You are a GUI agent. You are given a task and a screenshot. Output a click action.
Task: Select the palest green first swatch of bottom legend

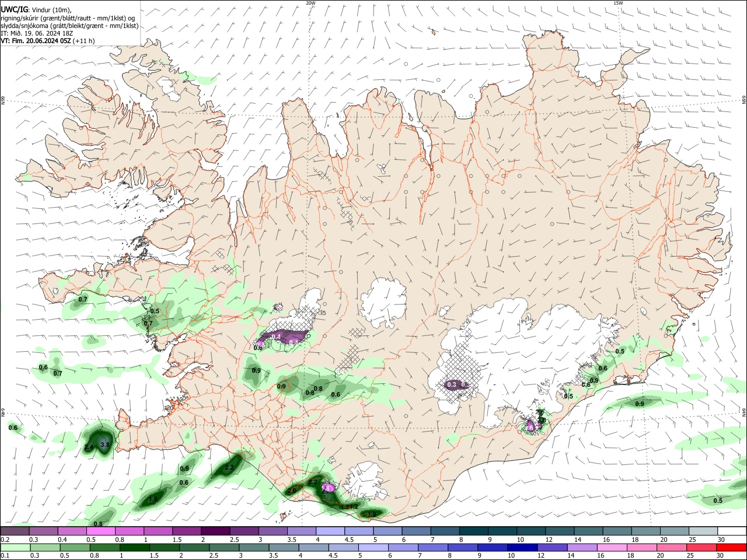coord(16,547)
